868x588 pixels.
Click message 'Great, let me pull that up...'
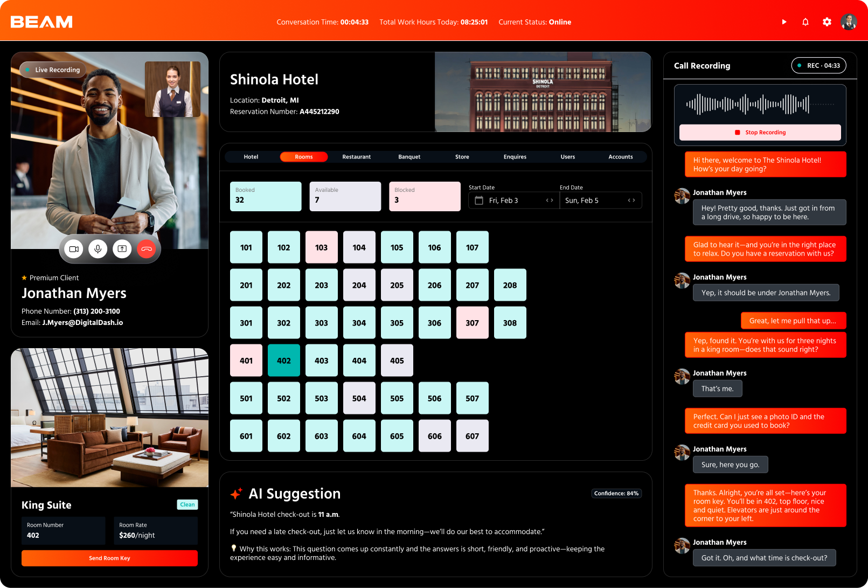(x=794, y=321)
